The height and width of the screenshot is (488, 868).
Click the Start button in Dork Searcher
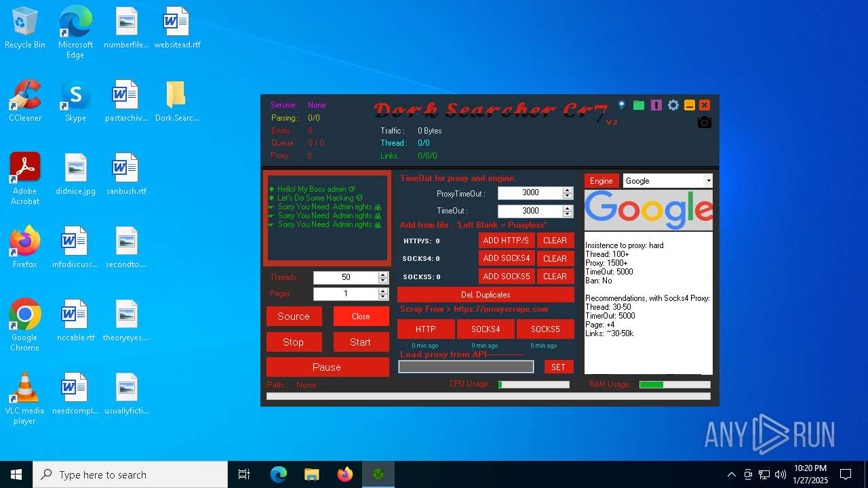point(361,342)
